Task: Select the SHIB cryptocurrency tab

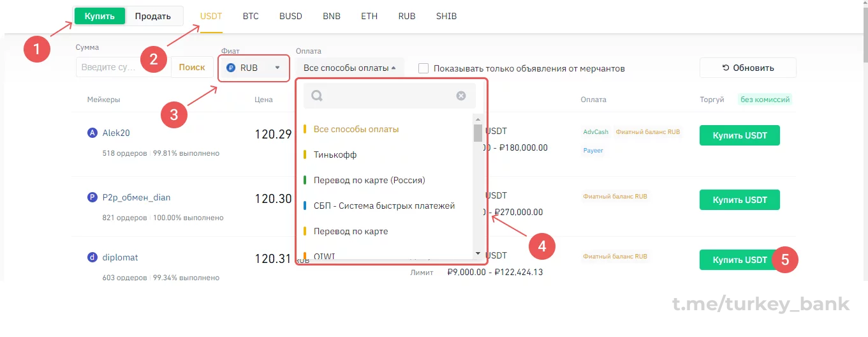Action: [x=446, y=16]
